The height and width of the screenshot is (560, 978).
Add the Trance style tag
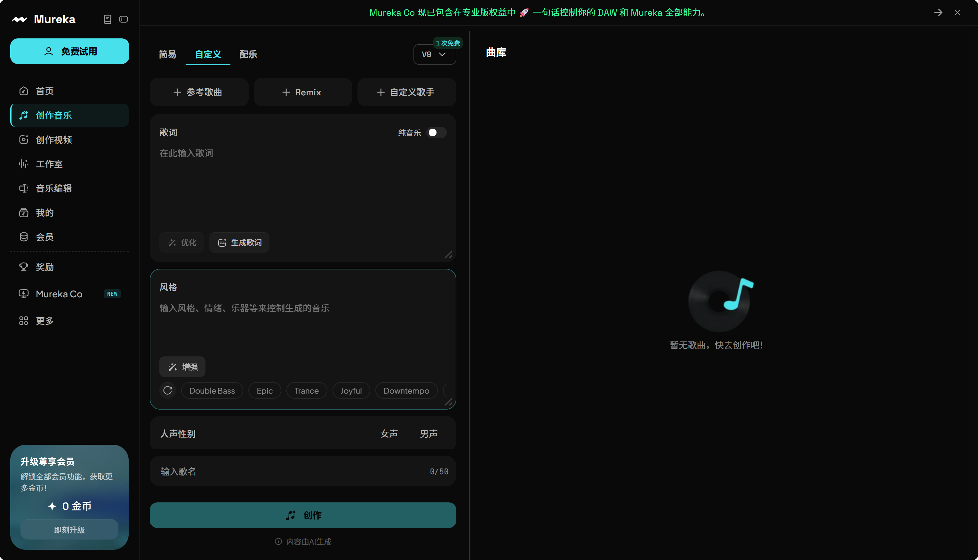pyautogui.click(x=307, y=391)
